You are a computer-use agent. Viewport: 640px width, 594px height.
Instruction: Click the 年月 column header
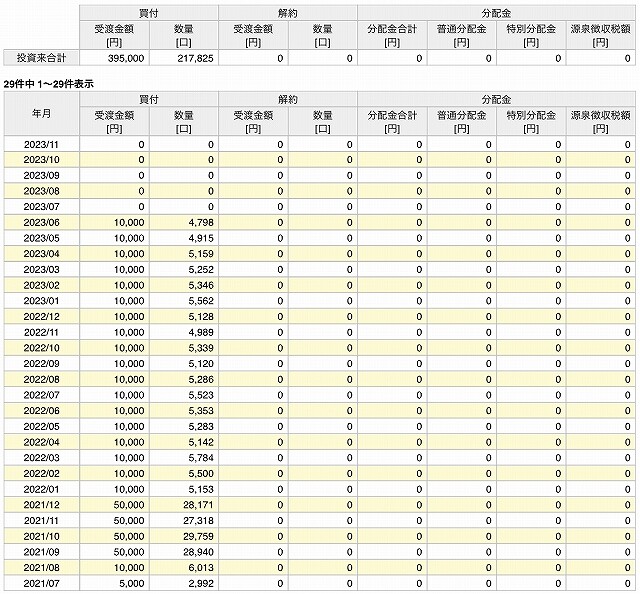41,113
